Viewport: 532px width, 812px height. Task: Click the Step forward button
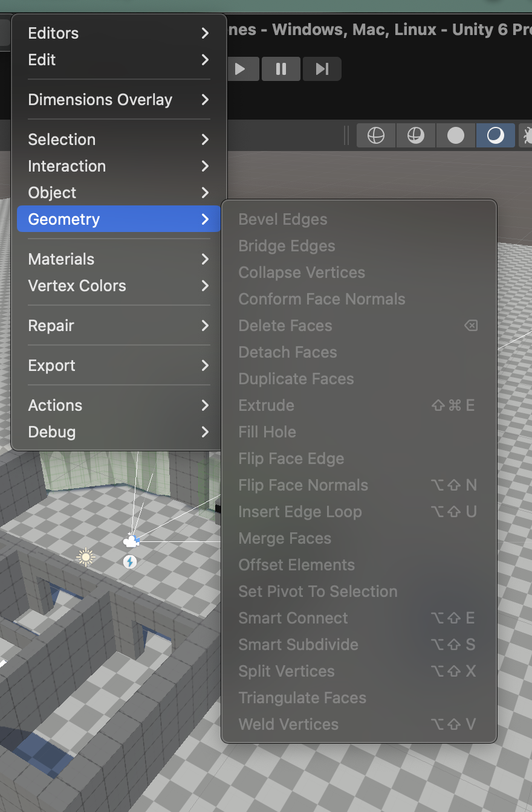[x=322, y=69]
